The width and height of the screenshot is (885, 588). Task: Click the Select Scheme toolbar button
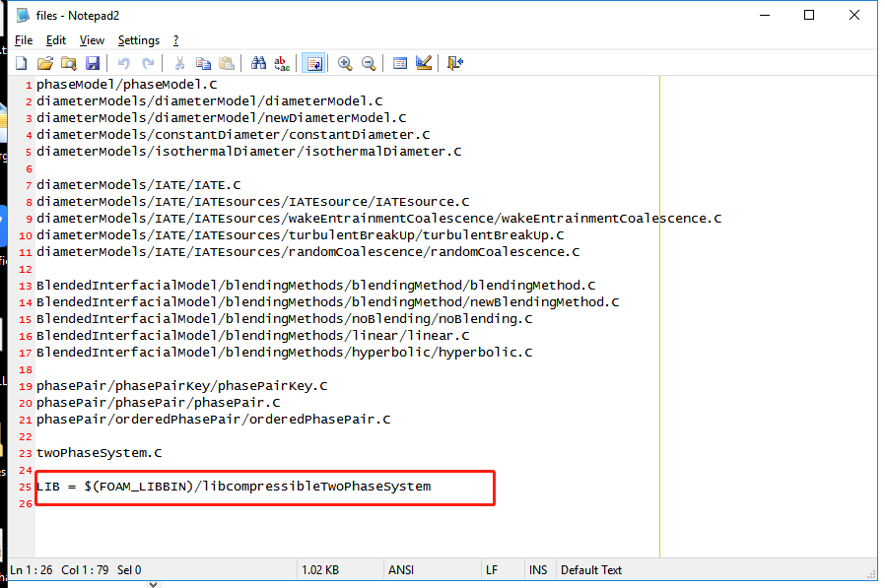[400, 63]
